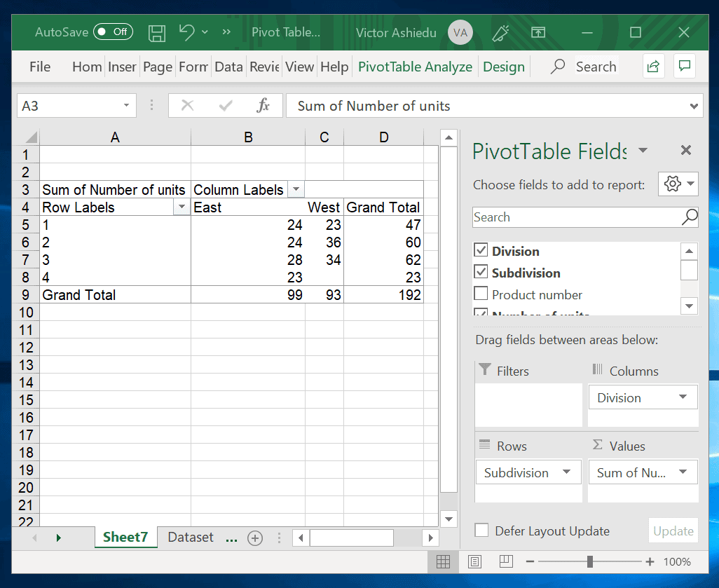Open the Formulas tab
This screenshot has height=588, width=719.
click(193, 67)
